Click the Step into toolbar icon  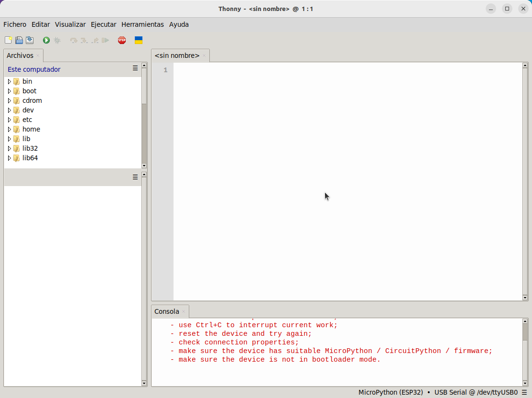(84, 40)
